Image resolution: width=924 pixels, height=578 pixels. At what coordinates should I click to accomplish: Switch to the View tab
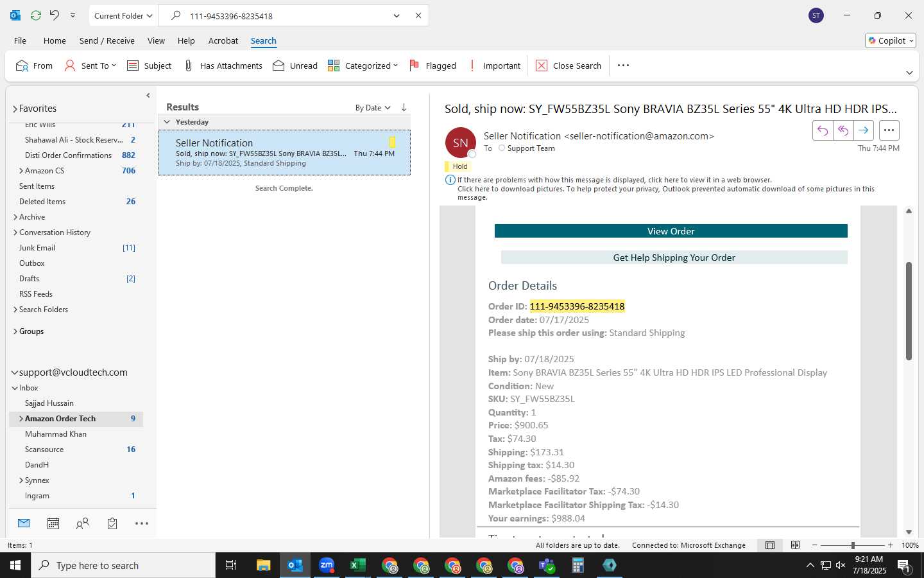(x=156, y=40)
